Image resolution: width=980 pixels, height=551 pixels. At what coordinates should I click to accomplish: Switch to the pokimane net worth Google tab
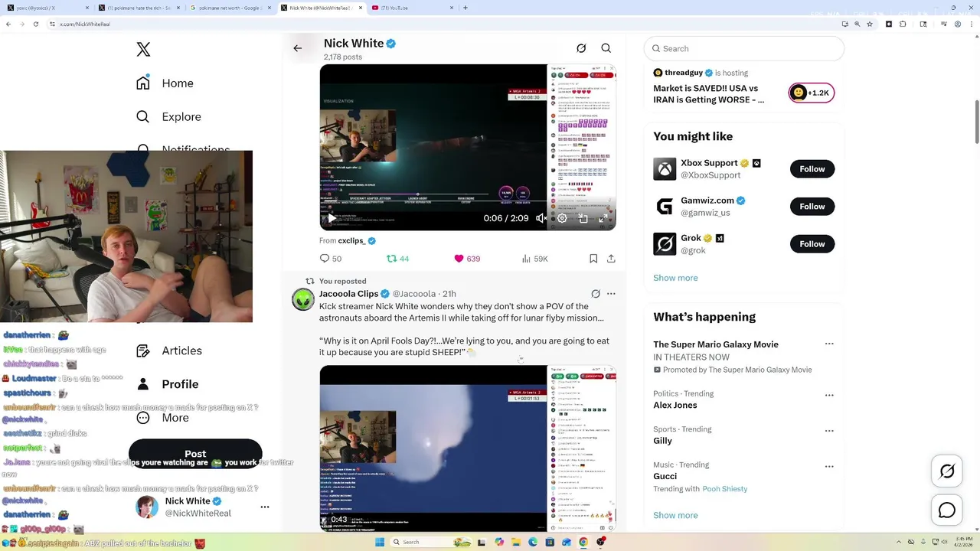point(230,8)
